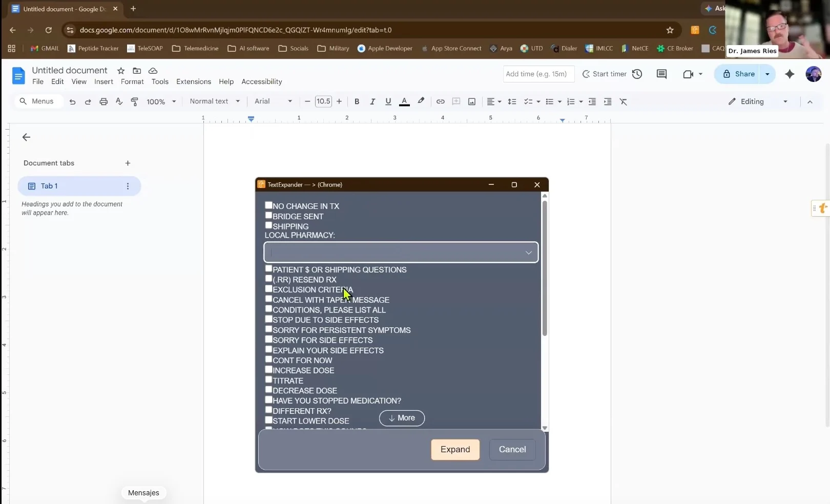Screen dimensions: 830x504
Task: Select the DECREASE DOSE checkbox
Action: [x=268, y=390]
